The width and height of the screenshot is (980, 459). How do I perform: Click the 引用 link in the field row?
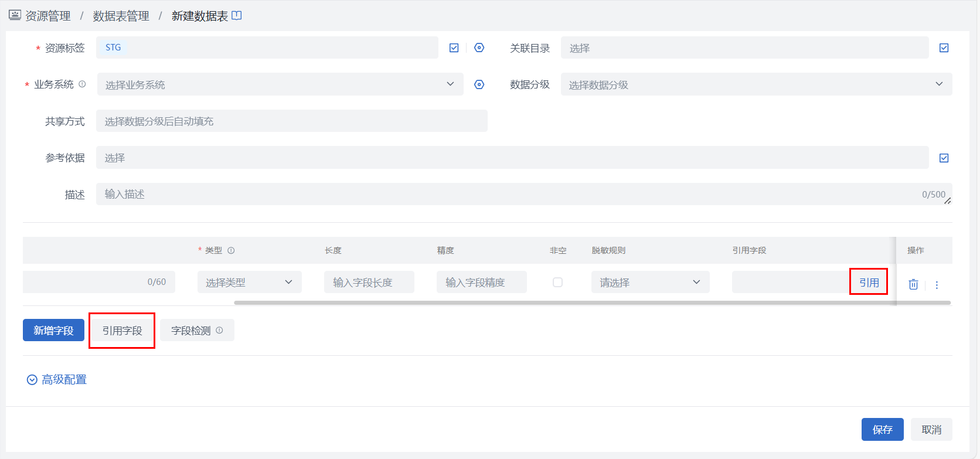click(x=869, y=282)
